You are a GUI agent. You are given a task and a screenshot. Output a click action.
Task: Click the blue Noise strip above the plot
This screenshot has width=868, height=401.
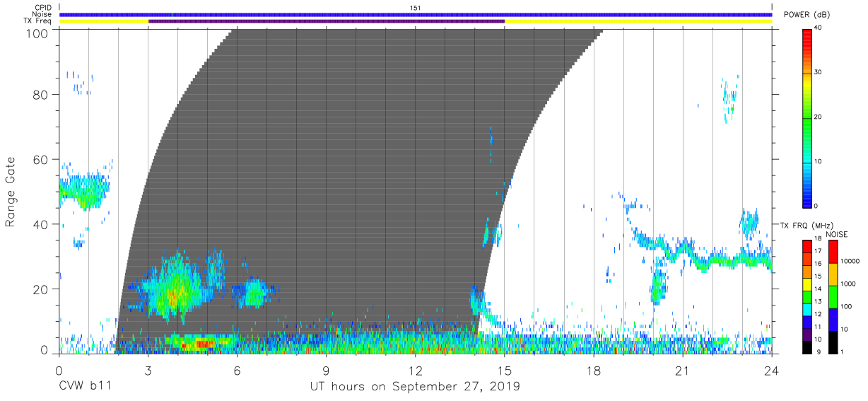coord(416,14)
